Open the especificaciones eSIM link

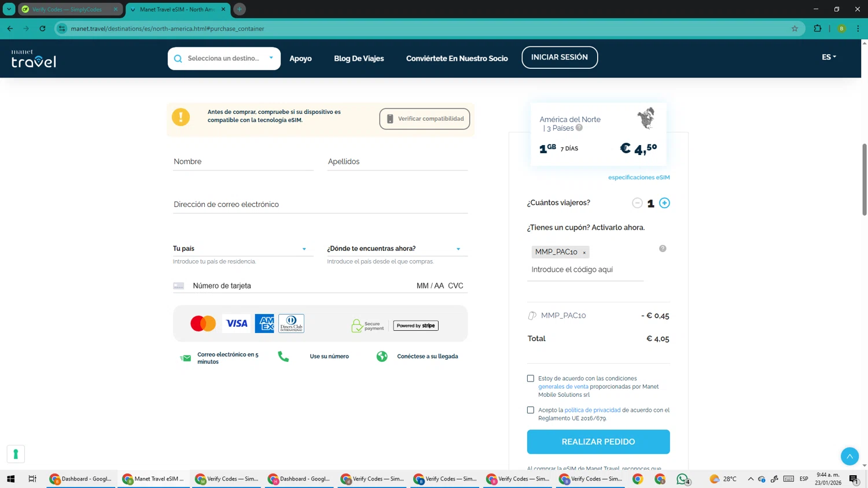coord(639,178)
